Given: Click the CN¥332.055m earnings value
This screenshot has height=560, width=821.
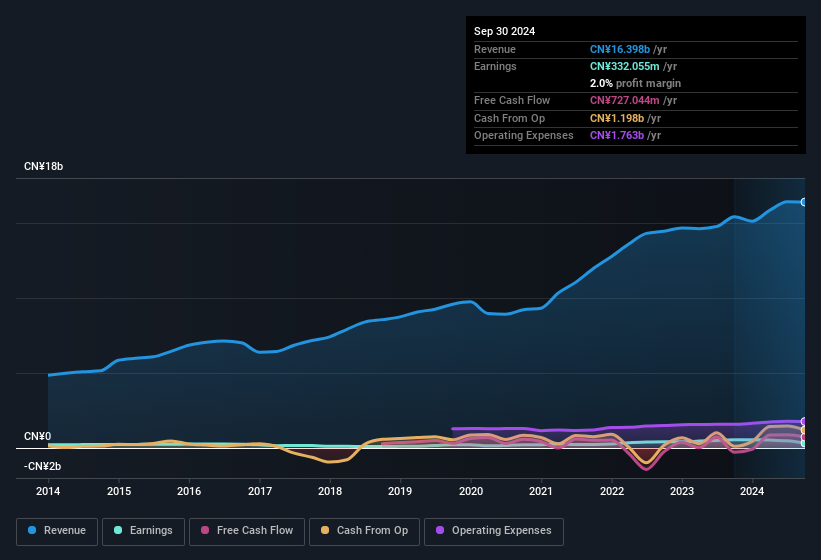Looking at the screenshot, I should 625,66.
